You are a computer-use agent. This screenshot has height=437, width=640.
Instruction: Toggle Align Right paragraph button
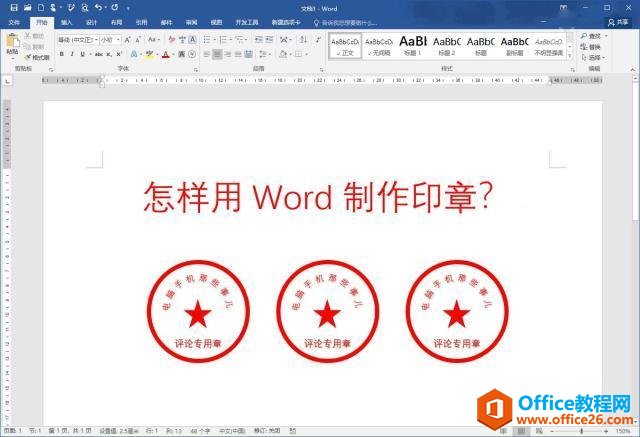(x=228, y=54)
